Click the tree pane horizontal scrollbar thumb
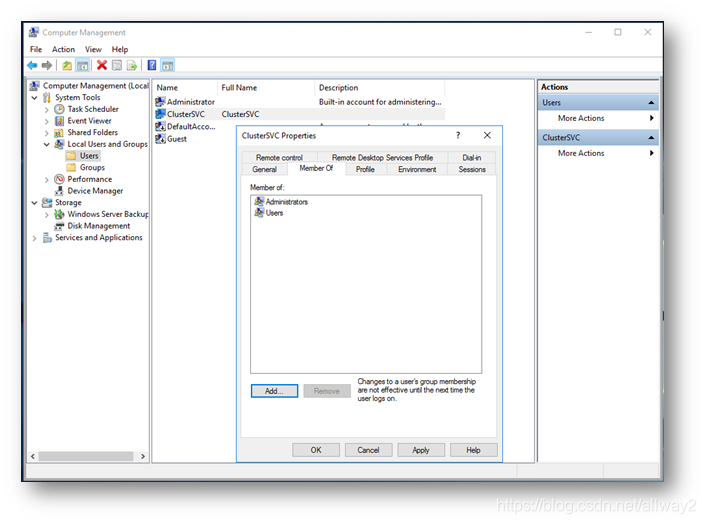The height and width of the screenshot is (524, 706). 86,456
